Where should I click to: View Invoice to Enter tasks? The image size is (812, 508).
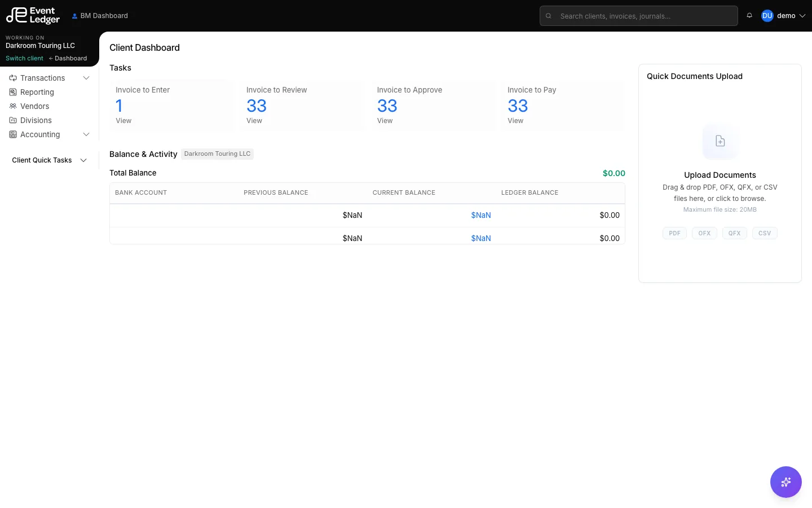click(x=123, y=121)
